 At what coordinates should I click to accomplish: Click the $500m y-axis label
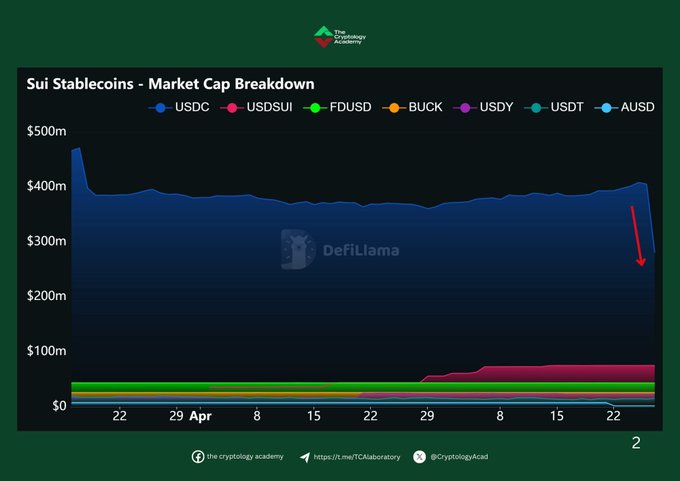(x=47, y=131)
